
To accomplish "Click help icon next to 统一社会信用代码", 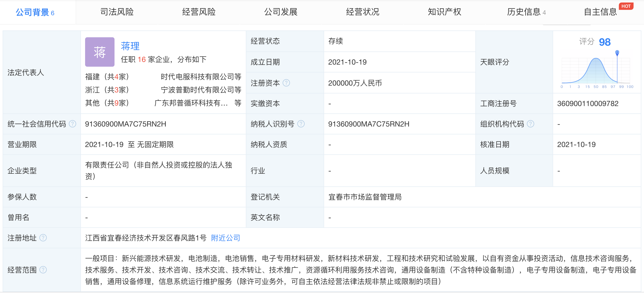I will (x=72, y=124).
